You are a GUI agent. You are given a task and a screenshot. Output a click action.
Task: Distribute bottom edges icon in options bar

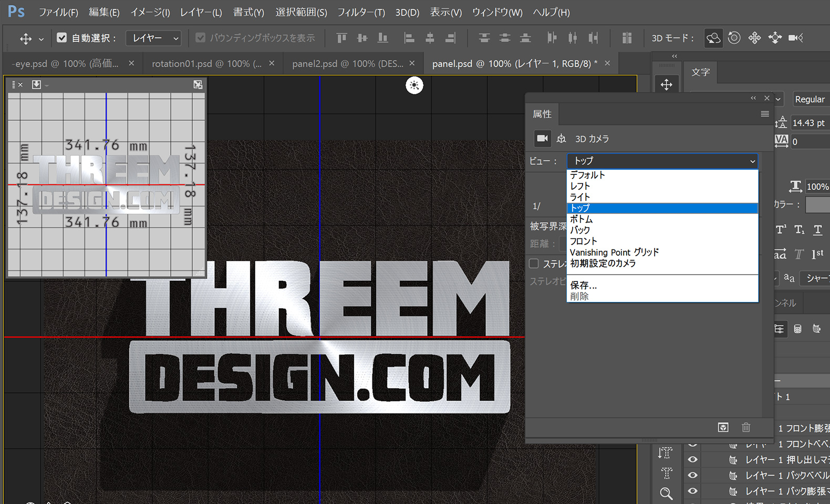525,38
